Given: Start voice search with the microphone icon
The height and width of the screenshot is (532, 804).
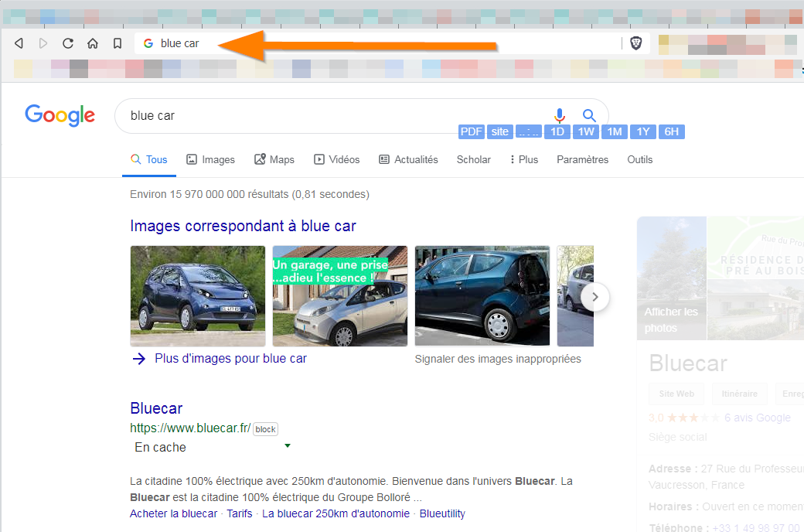Looking at the screenshot, I should point(560,115).
